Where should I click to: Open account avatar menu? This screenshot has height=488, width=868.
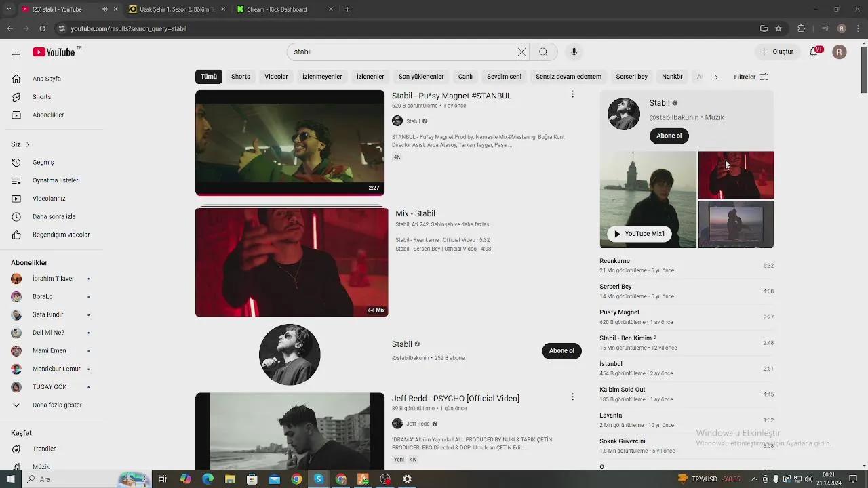coord(840,52)
